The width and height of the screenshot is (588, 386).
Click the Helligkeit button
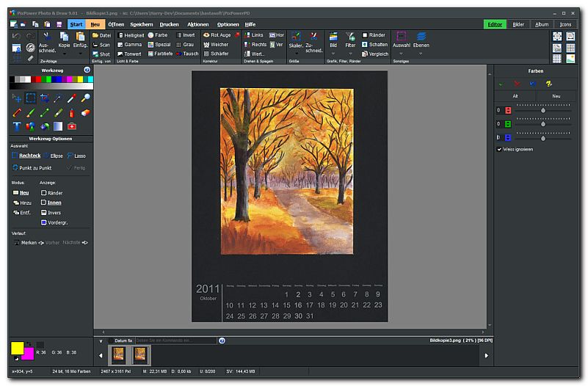point(131,35)
